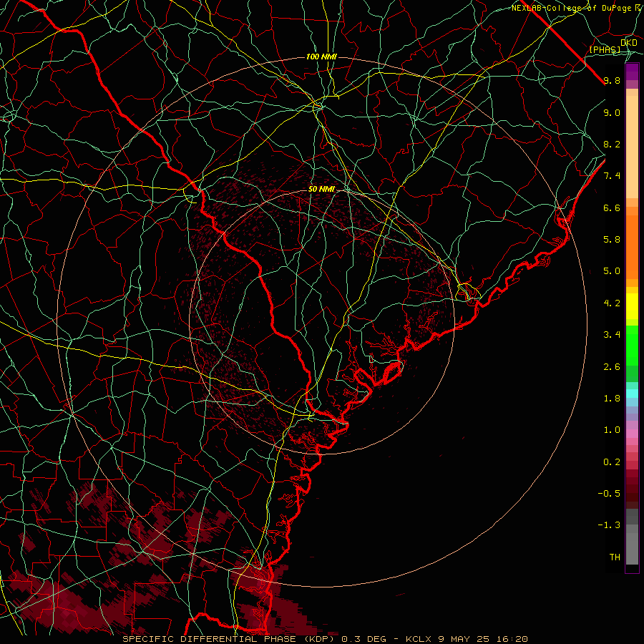
Task: Click the 5.0 value on the color scale
Action: click(612, 271)
